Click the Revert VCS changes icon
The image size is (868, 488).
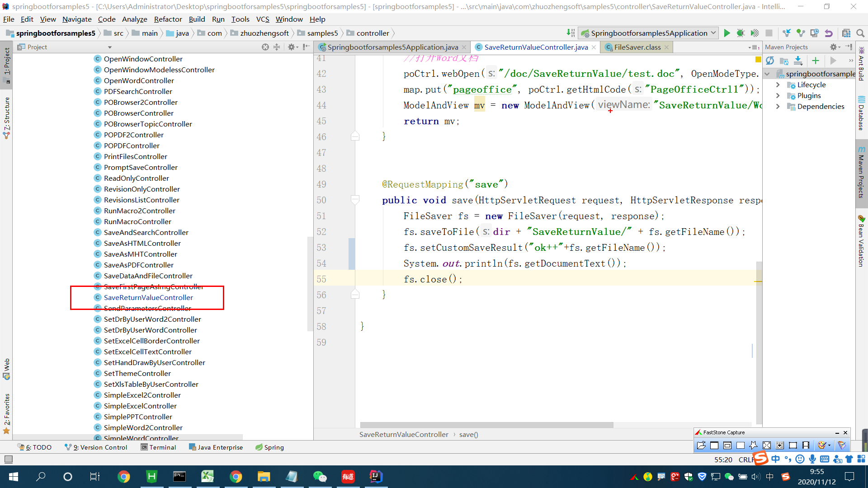coord(829,33)
